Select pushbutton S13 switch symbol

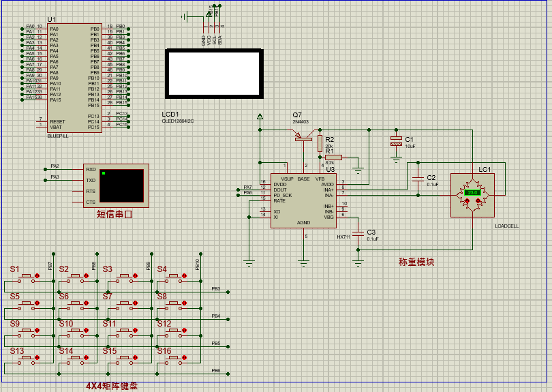27,360
